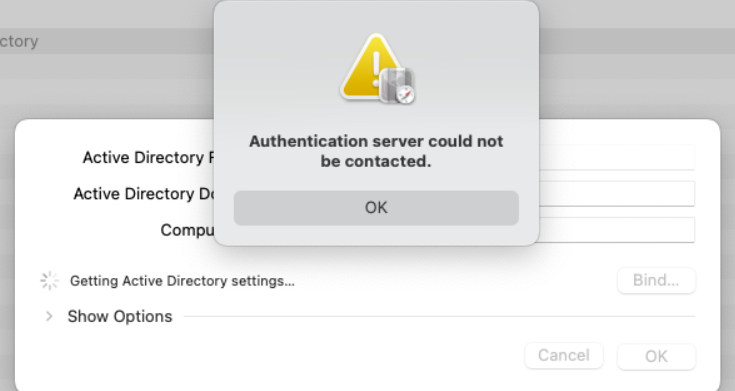Click the Getting Active Directory settings status text

point(182,281)
